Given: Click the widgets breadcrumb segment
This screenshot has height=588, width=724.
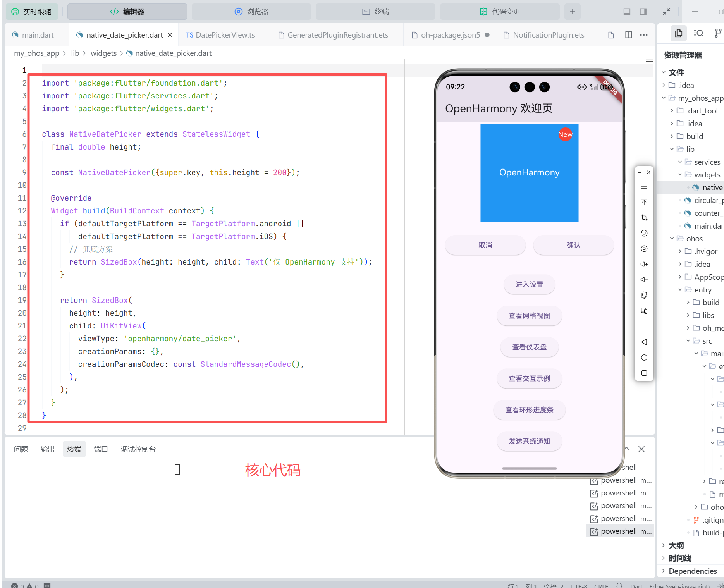Looking at the screenshot, I should tap(103, 53).
